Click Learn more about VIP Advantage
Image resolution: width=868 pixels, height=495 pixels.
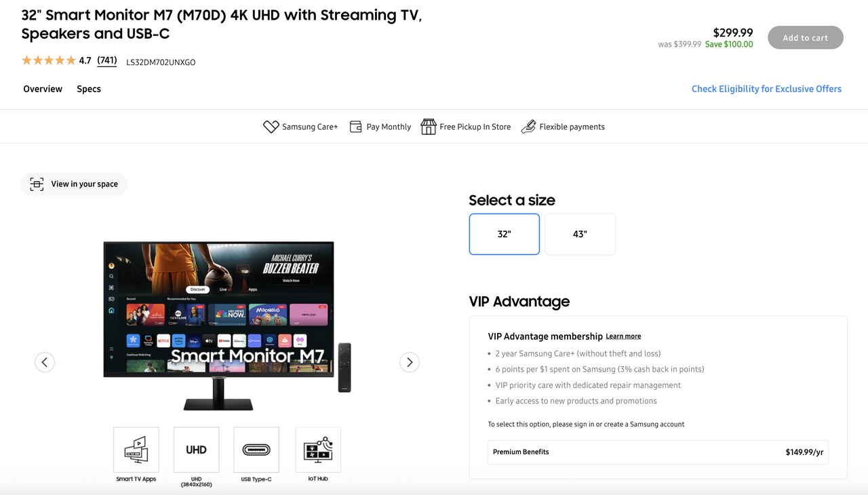point(623,336)
